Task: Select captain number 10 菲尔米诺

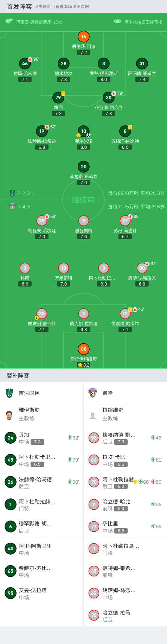Action: (84, 131)
